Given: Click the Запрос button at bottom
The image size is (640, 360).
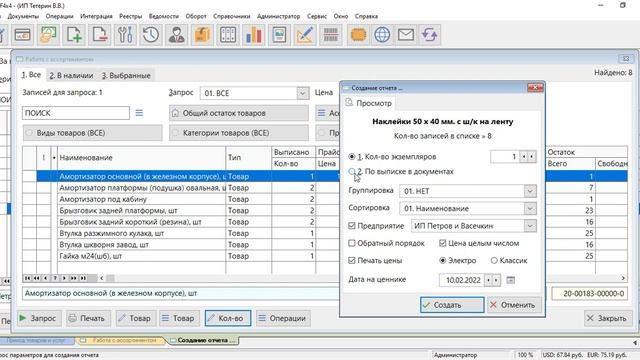Looking at the screenshot, I should pyautogui.click(x=39, y=318).
